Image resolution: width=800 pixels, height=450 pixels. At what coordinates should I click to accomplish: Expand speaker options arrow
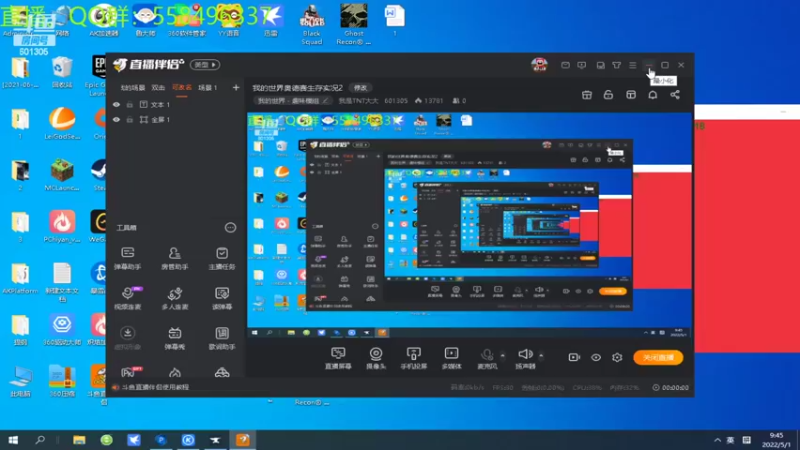click(541, 356)
